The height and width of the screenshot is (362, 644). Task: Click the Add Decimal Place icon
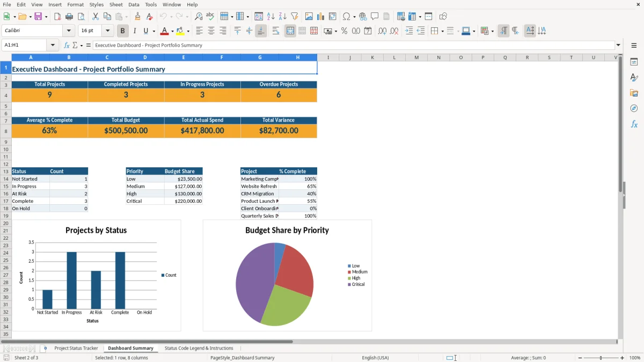(x=382, y=31)
